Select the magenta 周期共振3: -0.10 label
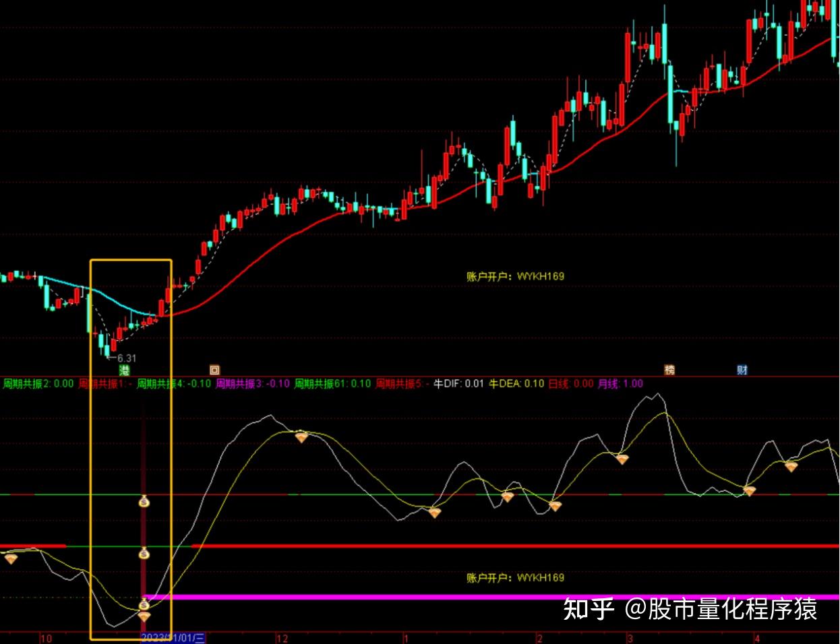The width and height of the screenshot is (840, 644). 253,384
